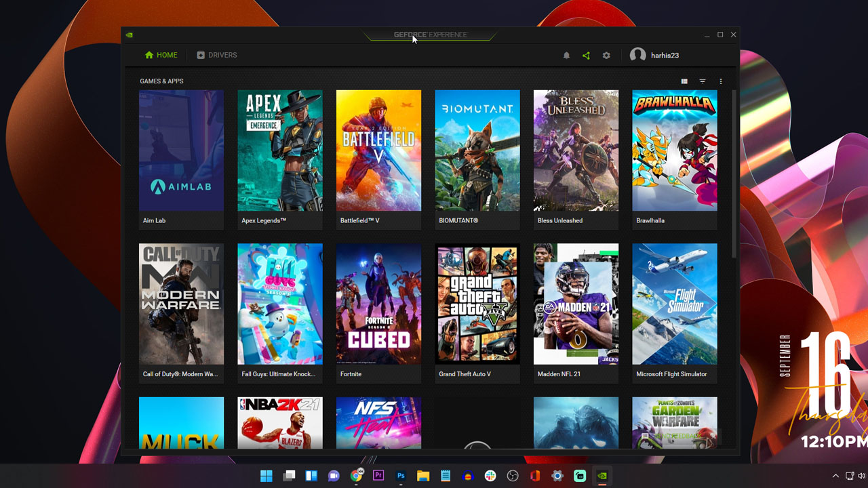The width and height of the screenshot is (868, 488).
Task: Open the Windows Start menu
Action: 267,476
